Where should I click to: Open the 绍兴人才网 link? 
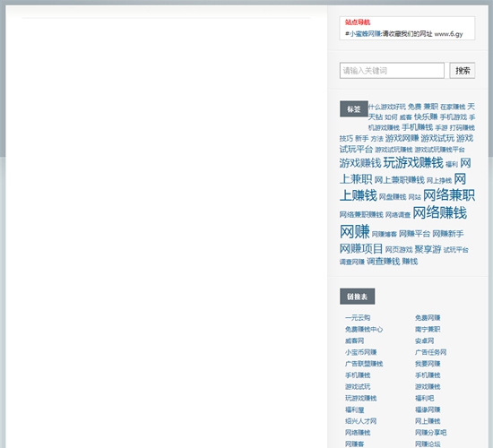[x=360, y=421]
